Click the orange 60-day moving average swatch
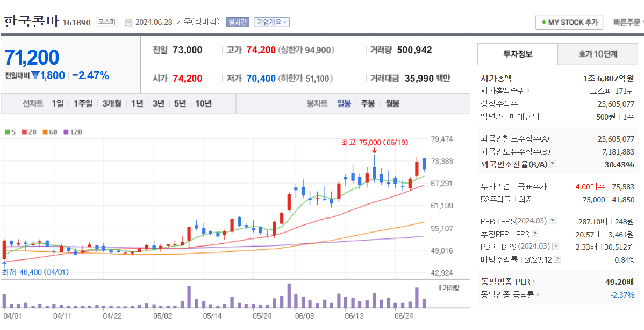644x330 pixels. coord(45,132)
